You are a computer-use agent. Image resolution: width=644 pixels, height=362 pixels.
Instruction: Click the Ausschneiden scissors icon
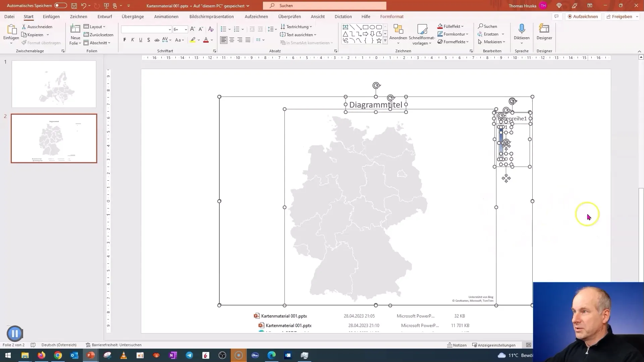tap(24, 26)
